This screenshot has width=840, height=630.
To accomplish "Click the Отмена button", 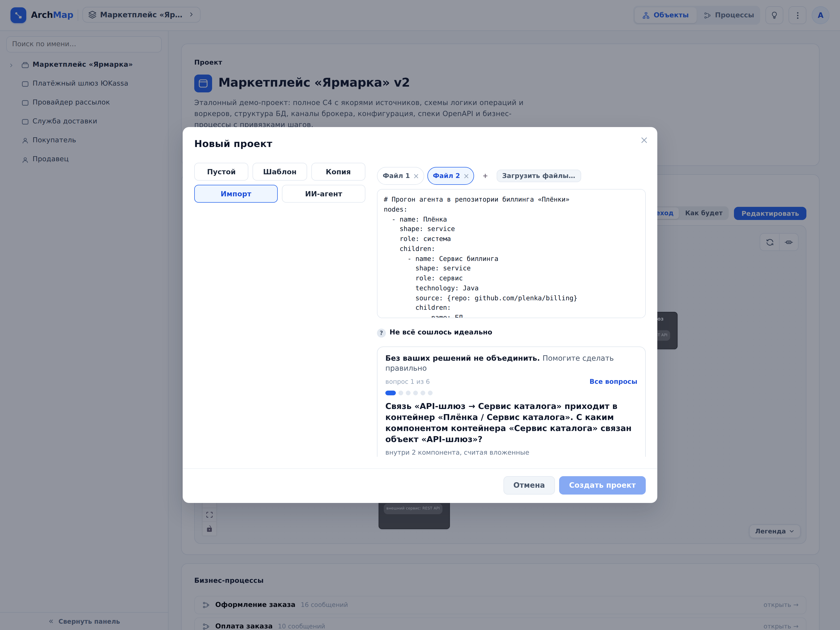I will point(529,485).
